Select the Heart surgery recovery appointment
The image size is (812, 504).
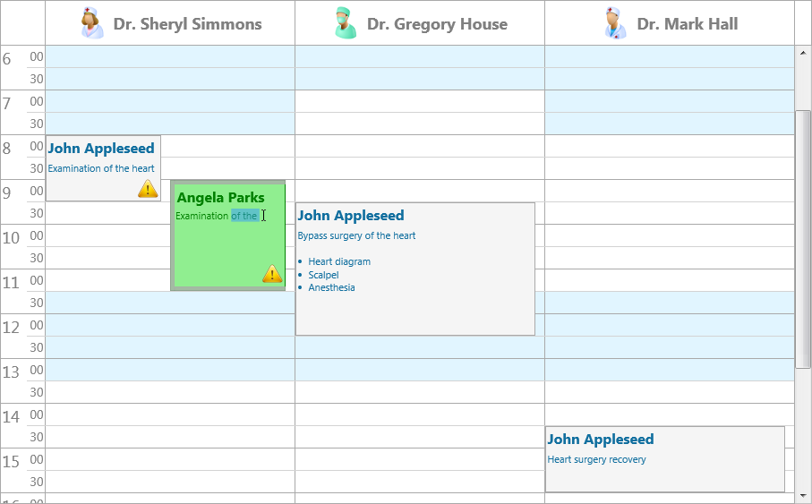[x=665, y=459]
